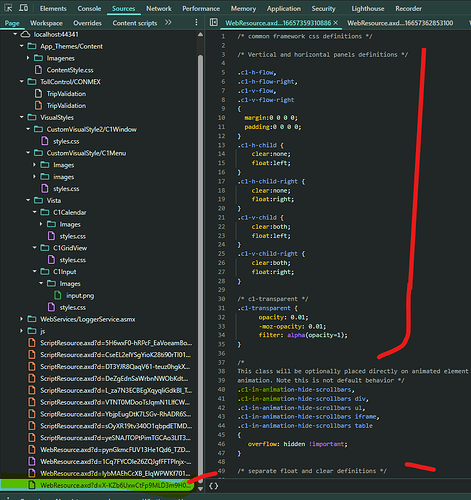The height and width of the screenshot is (500, 471).
Task: Click the overflow property on line 46
Action: tap(262, 444)
